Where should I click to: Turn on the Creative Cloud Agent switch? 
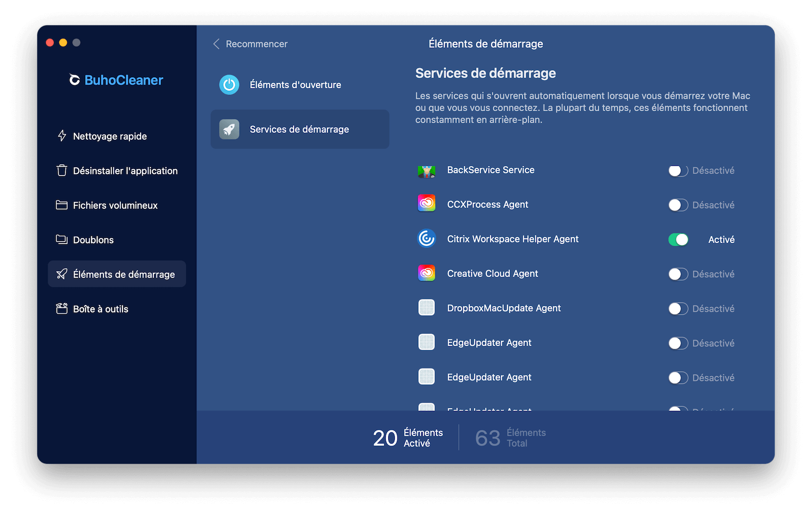pyautogui.click(x=678, y=274)
